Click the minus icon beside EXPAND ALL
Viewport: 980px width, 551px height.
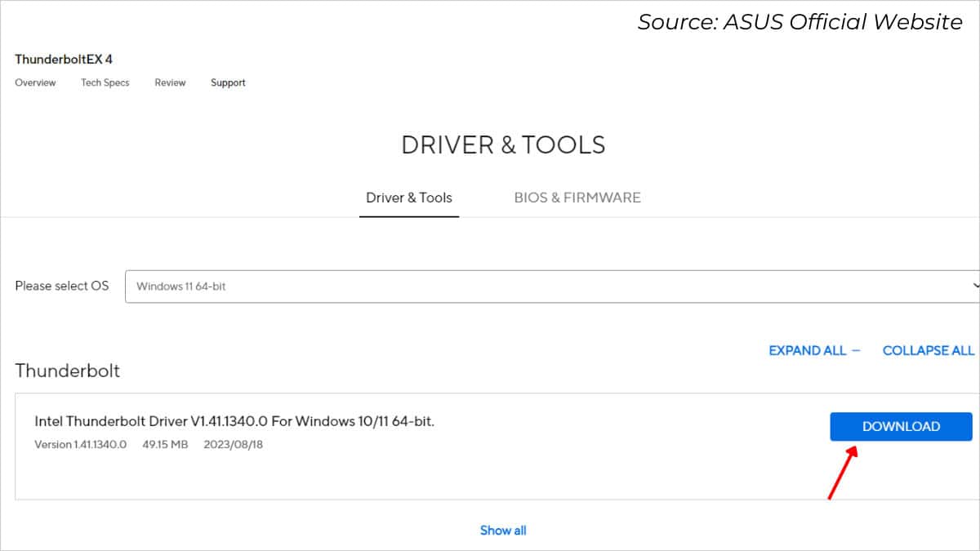pos(856,350)
